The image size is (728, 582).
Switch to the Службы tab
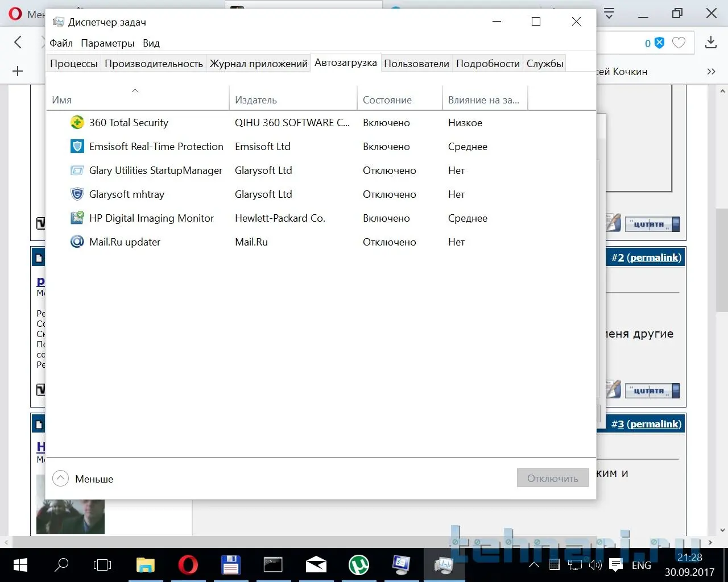tap(545, 64)
